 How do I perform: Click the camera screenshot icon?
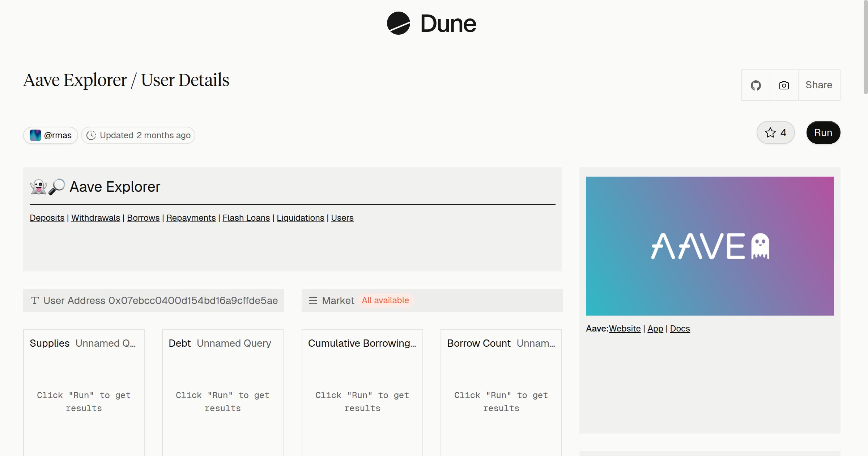(x=784, y=85)
